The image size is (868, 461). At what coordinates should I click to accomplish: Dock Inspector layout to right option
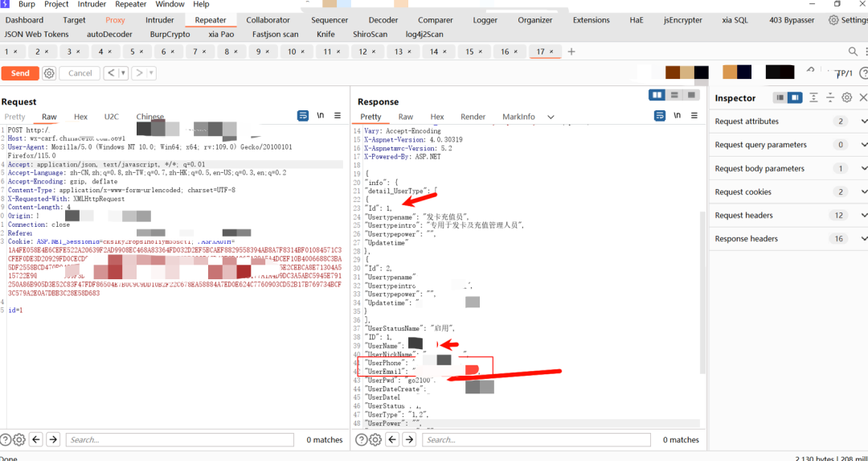(795, 97)
